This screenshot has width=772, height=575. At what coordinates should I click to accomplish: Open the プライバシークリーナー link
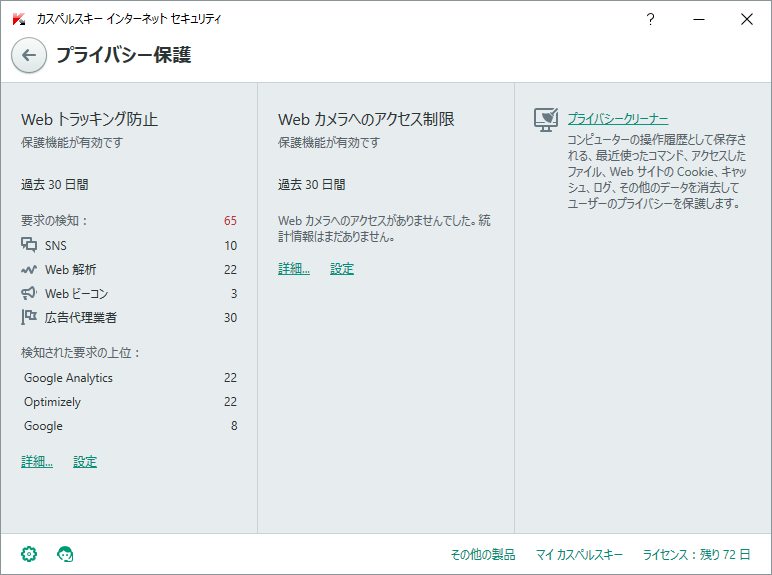pyautogui.click(x=618, y=119)
